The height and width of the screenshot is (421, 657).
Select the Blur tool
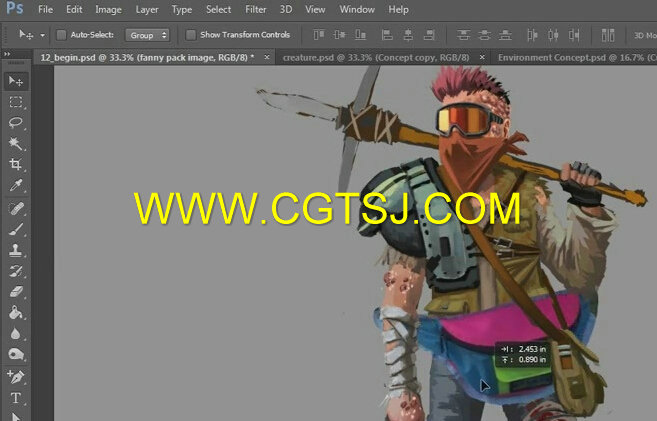point(16,333)
